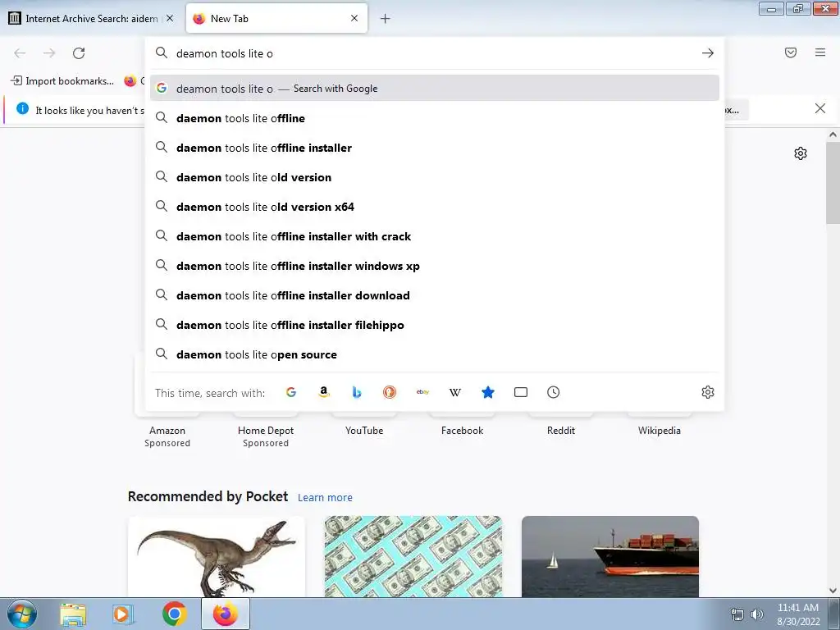
Task: Click Firefox taskbar button
Action: tap(226, 614)
